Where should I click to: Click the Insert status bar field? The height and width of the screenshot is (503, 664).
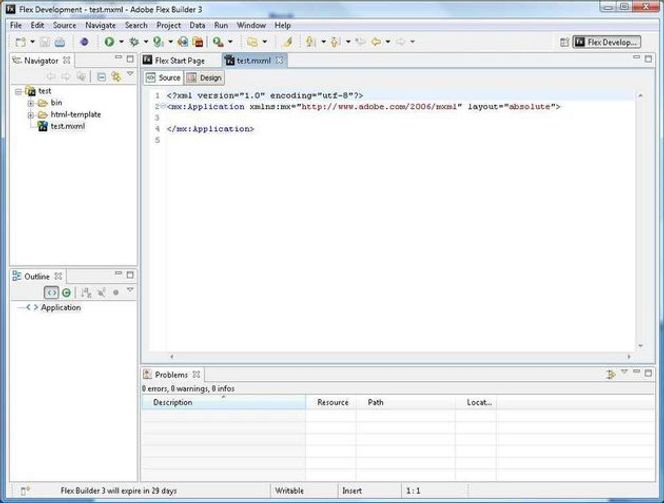369,491
